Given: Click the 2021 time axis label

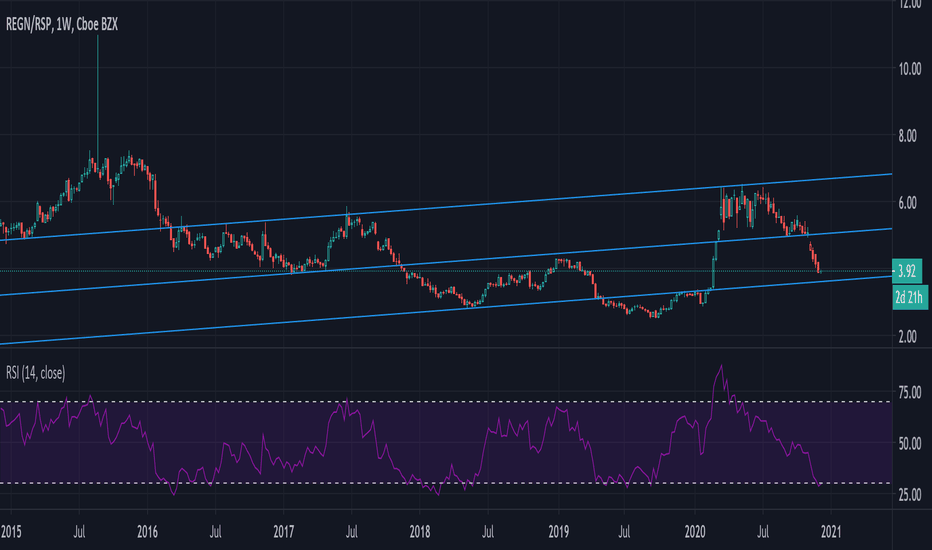Looking at the screenshot, I should point(831,531).
